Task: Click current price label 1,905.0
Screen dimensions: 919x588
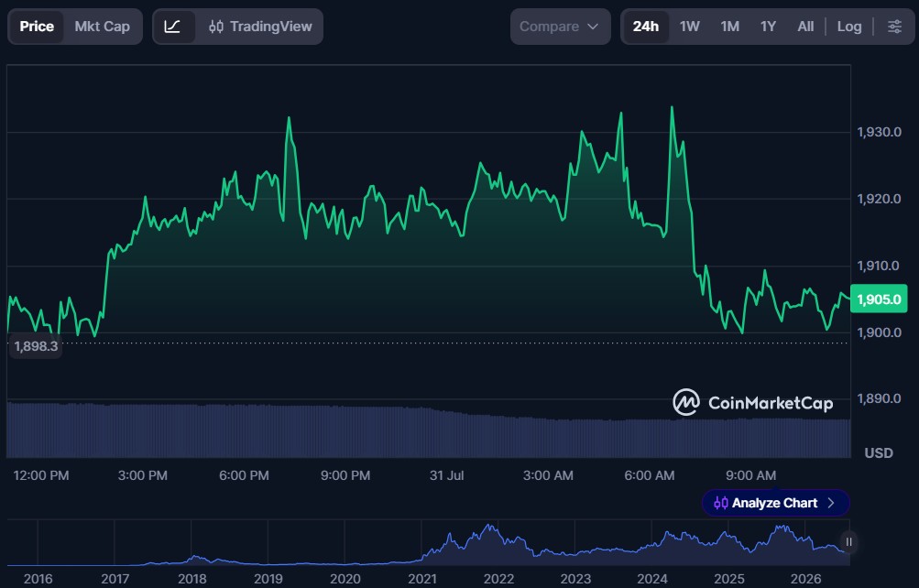Action: 879,299
